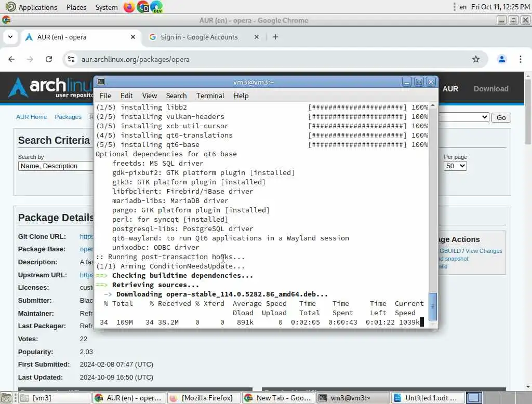Viewport: 532px width, 404px height.
Task: Open Chrome's three-dot menu
Action: coord(521,59)
